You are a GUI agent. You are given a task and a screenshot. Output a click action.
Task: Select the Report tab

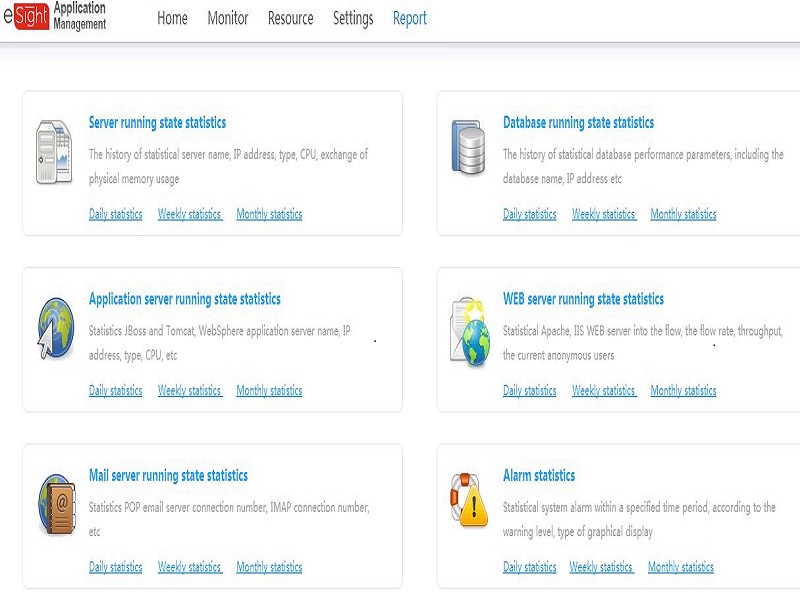pyautogui.click(x=410, y=19)
